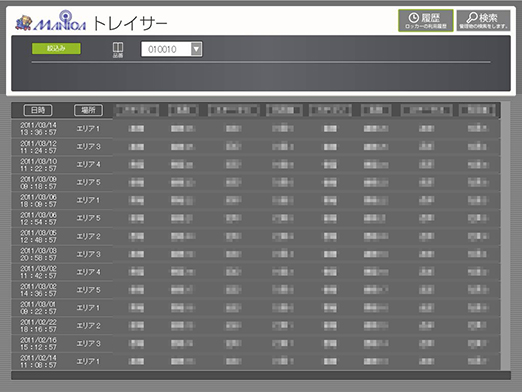Click the green 絞込み filter button

click(x=56, y=48)
